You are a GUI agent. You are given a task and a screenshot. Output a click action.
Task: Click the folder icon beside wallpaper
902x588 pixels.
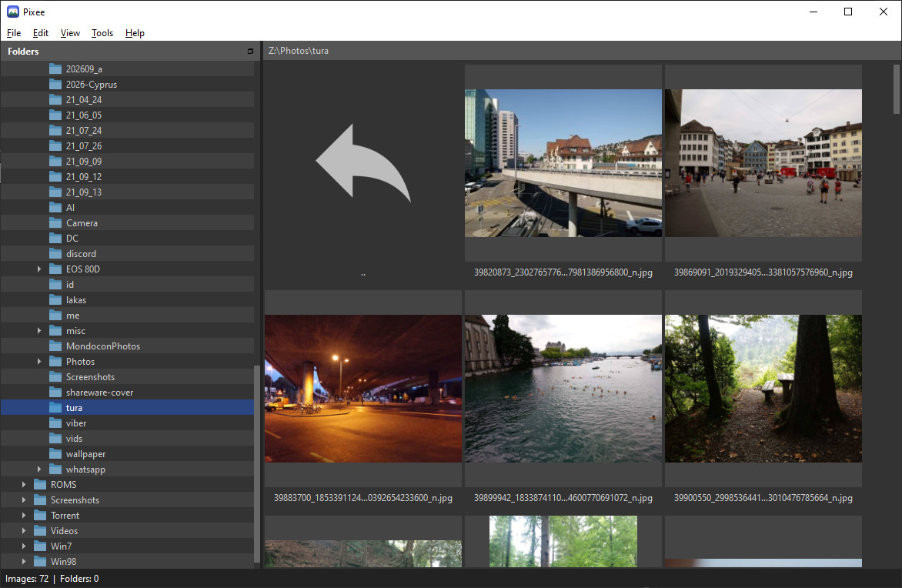tap(55, 454)
